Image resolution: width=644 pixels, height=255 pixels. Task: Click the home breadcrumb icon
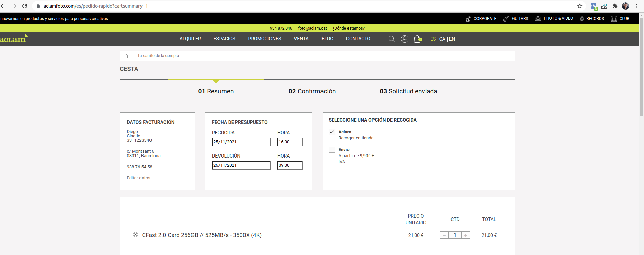click(126, 56)
